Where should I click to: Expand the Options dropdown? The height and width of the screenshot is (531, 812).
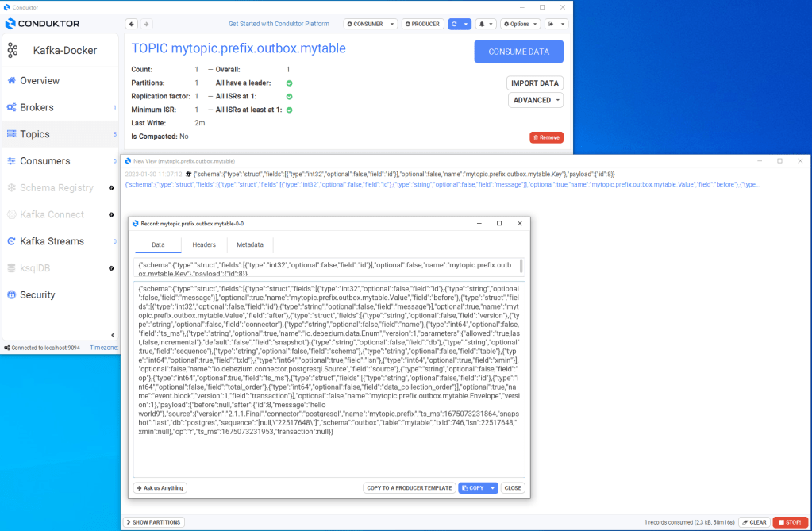(520, 24)
